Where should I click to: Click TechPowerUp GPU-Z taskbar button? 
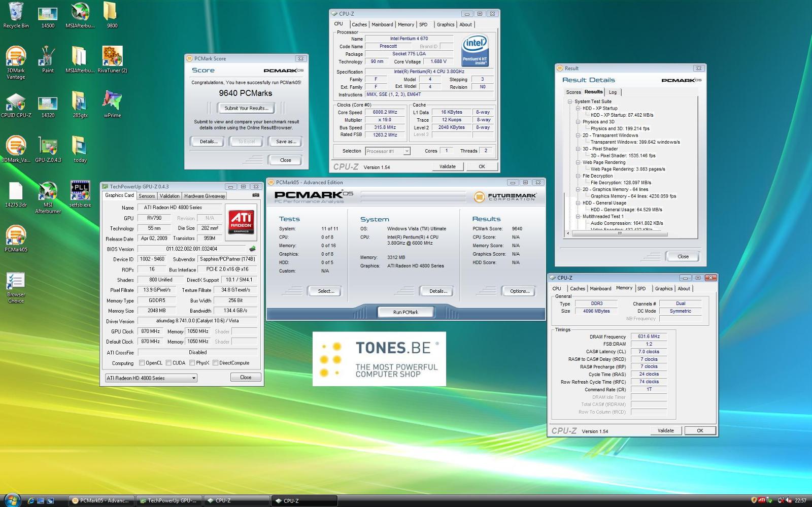[169, 500]
